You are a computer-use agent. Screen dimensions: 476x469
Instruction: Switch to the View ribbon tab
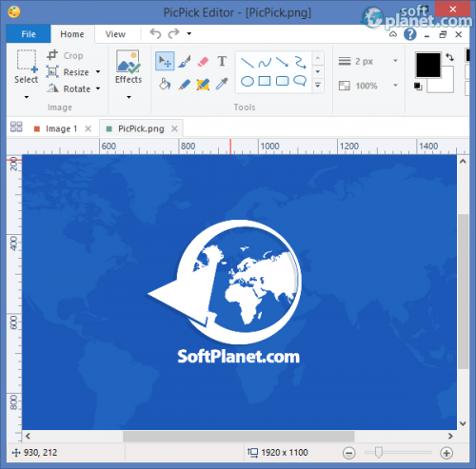click(115, 34)
